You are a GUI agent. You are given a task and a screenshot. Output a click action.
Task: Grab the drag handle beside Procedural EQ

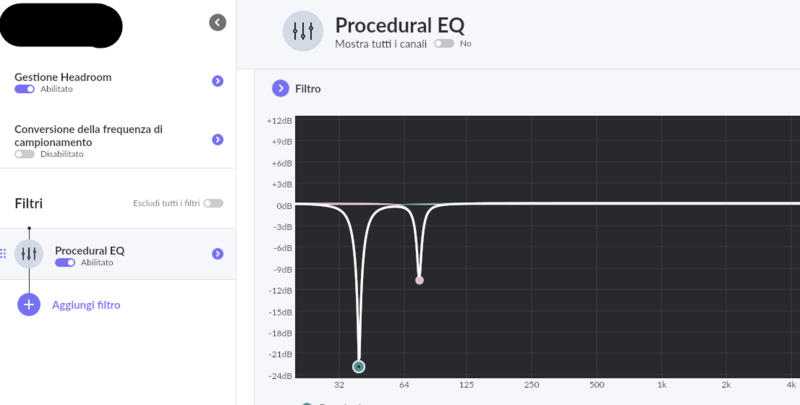pos(3,254)
